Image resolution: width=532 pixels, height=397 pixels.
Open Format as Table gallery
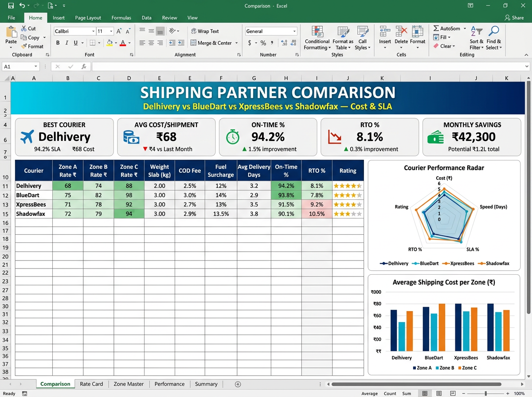(343, 38)
